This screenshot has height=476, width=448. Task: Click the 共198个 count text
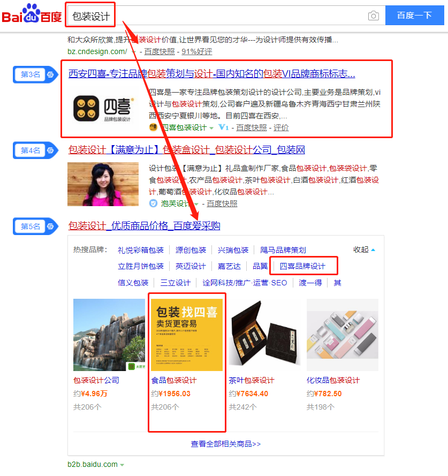click(x=320, y=407)
